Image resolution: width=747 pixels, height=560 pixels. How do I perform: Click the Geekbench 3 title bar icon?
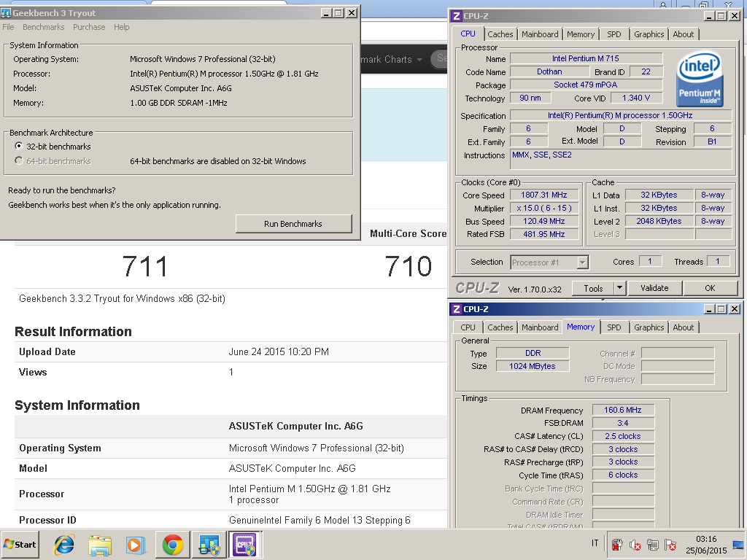(6, 13)
